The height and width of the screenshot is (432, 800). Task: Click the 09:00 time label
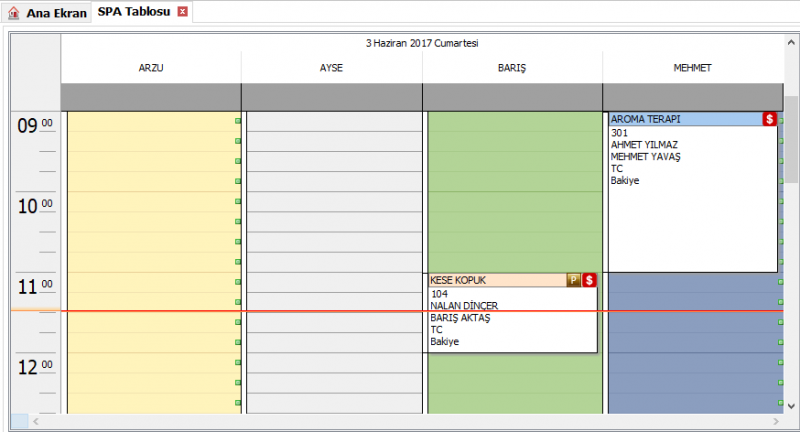coord(35,125)
